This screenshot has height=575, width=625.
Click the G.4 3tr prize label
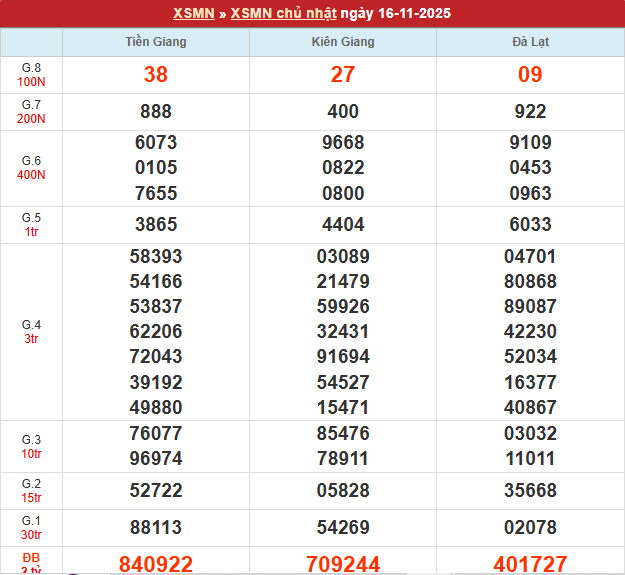(x=31, y=332)
